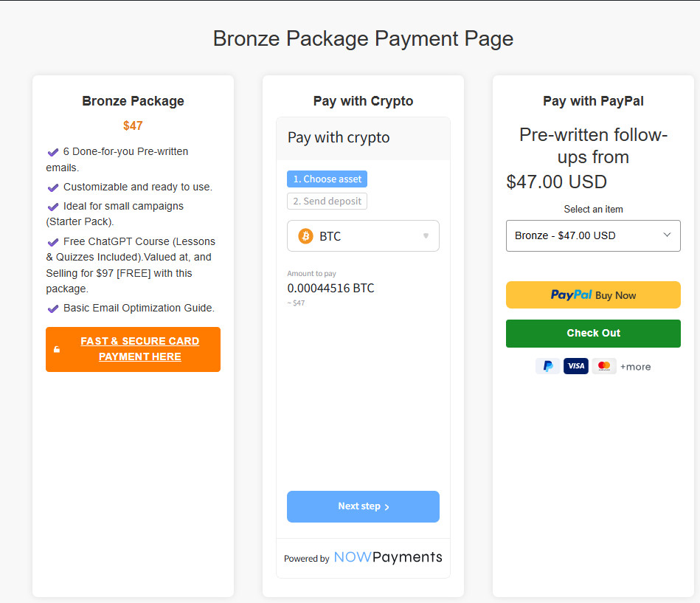Click the Bitcoin coin icon
Image resolution: width=700 pixels, height=603 pixels.
(305, 236)
